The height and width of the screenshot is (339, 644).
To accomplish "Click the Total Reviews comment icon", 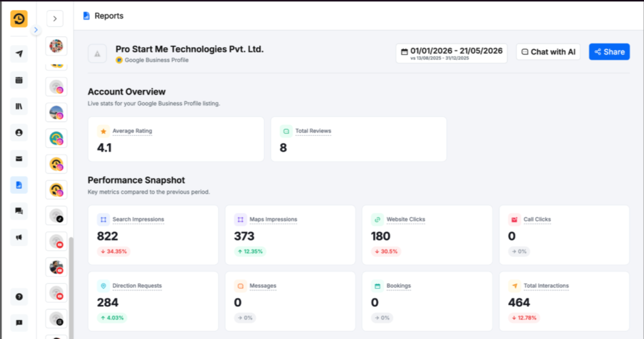I will [x=286, y=131].
